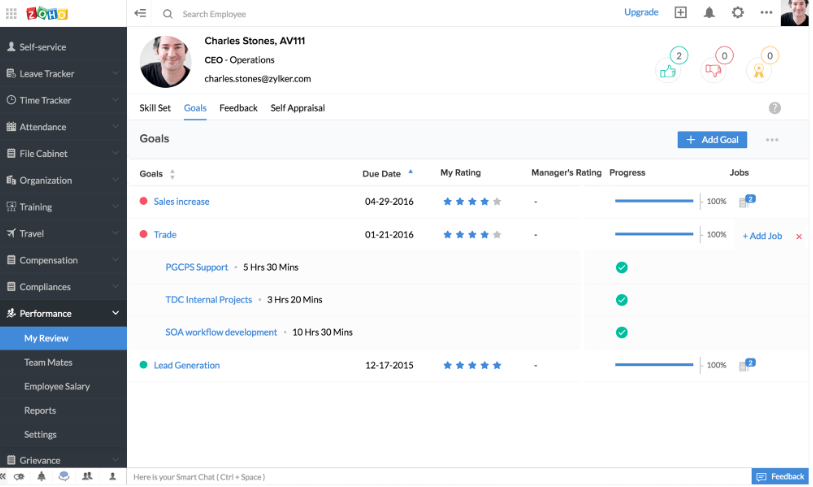
Task: Click the Travel airplane icon
Action: 11,233
